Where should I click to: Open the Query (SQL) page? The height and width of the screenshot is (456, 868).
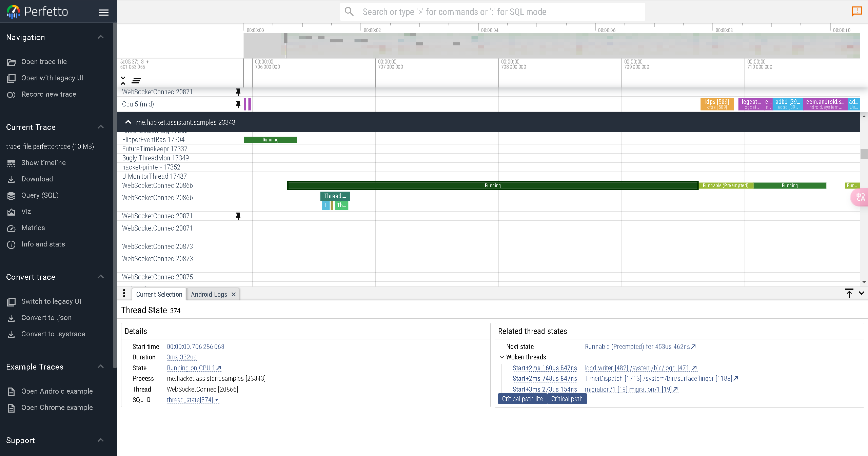point(40,195)
